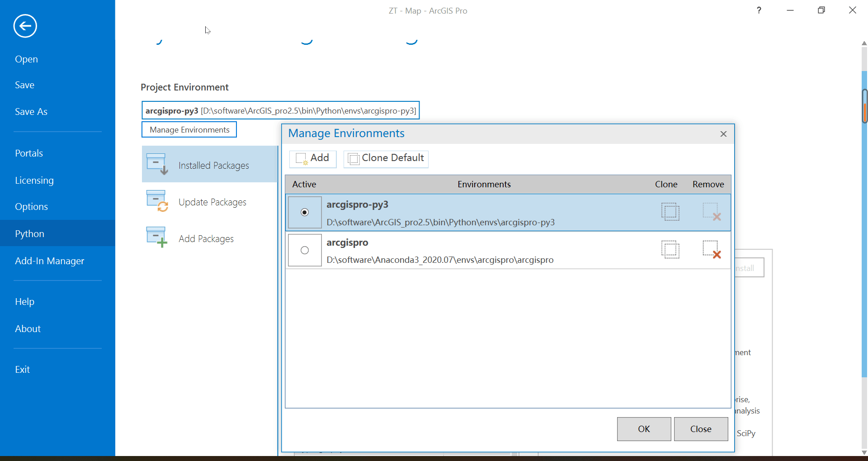Click the Project Environment heading
The width and height of the screenshot is (868, 461).
click(184, 87)
